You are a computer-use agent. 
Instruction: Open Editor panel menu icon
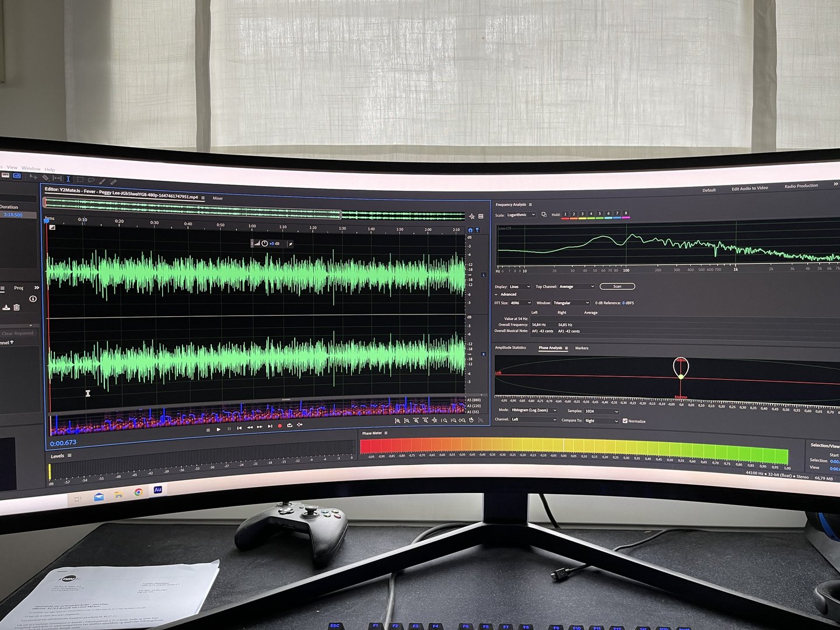(203, 198)
